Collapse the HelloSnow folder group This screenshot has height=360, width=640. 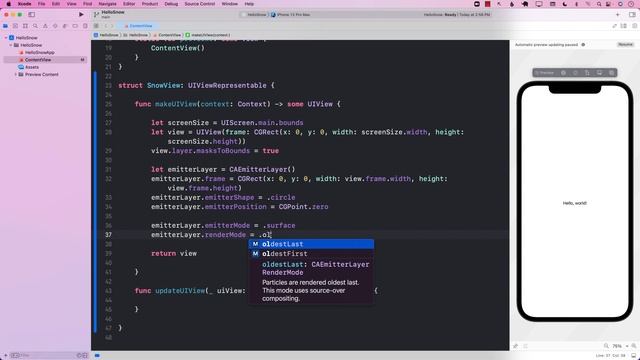point(11,45)
